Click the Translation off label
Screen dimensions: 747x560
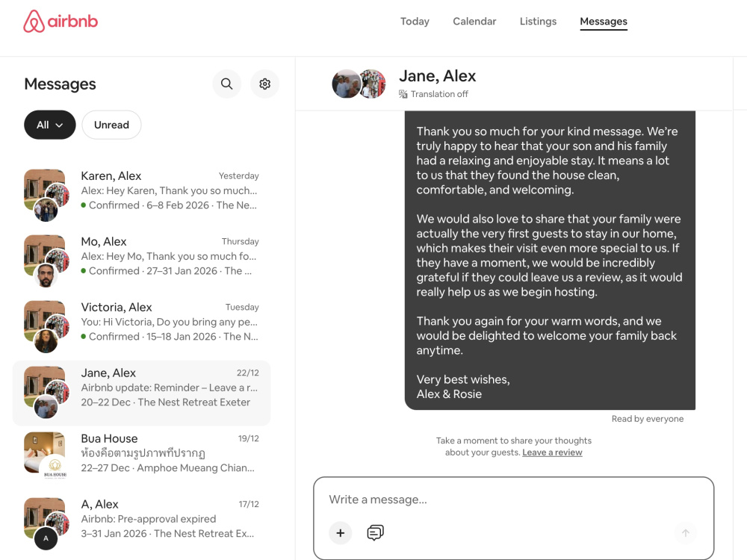[439, 94]
